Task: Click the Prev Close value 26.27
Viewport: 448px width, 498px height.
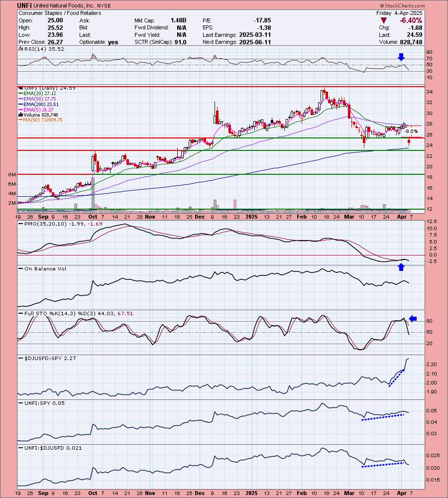Action: pos(55,42)
